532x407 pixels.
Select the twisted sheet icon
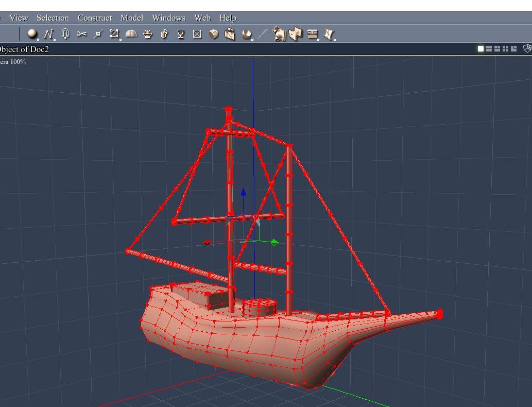coord(329,34)
